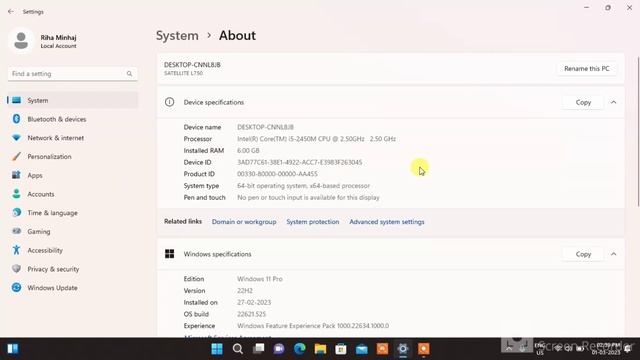
Task: Select the 22H2 version text
Action: tap(245, 291)
